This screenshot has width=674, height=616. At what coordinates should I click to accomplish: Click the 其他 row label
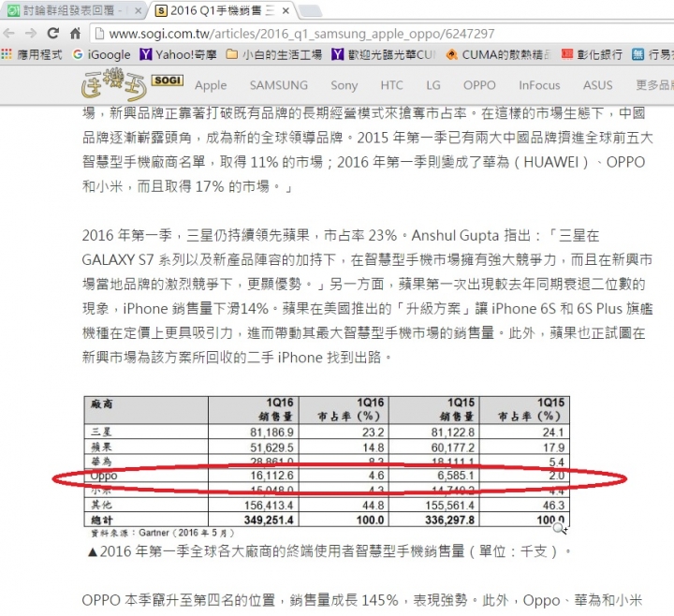(101, 505)
